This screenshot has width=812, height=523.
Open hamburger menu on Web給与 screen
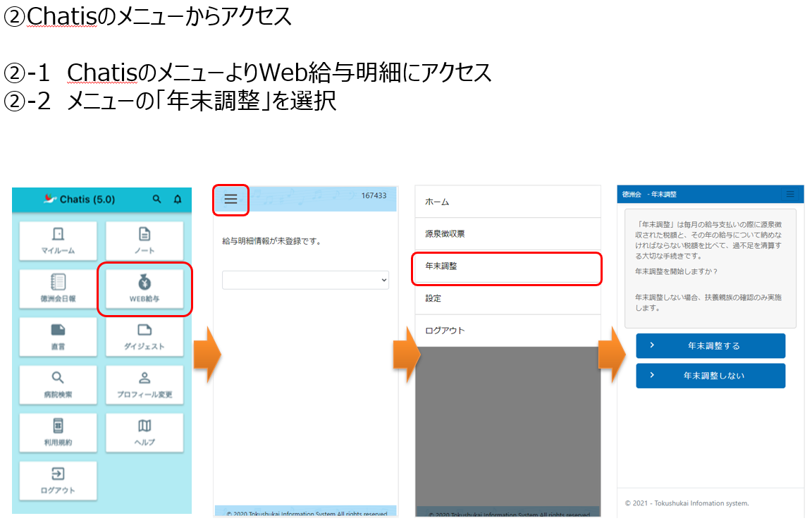(231, 199)
